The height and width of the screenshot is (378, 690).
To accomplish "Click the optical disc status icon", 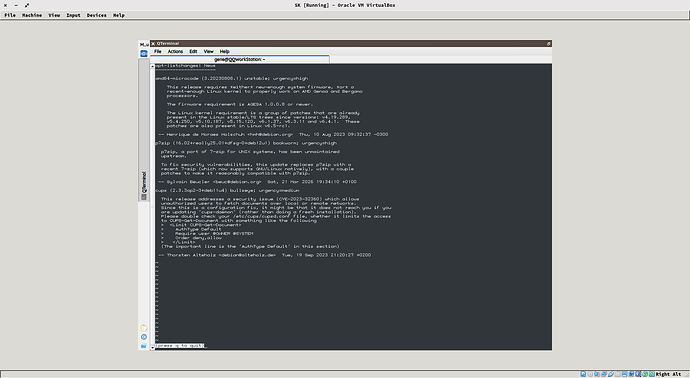I will pos(590,374).
